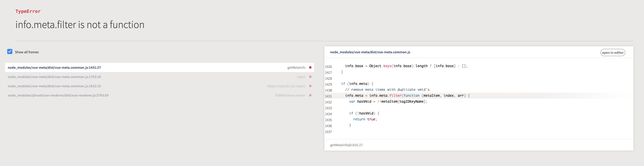644x166 pixels.
Task: Open the vue-meta.common.js:1753:18 frame
Action: click(54, 77)
